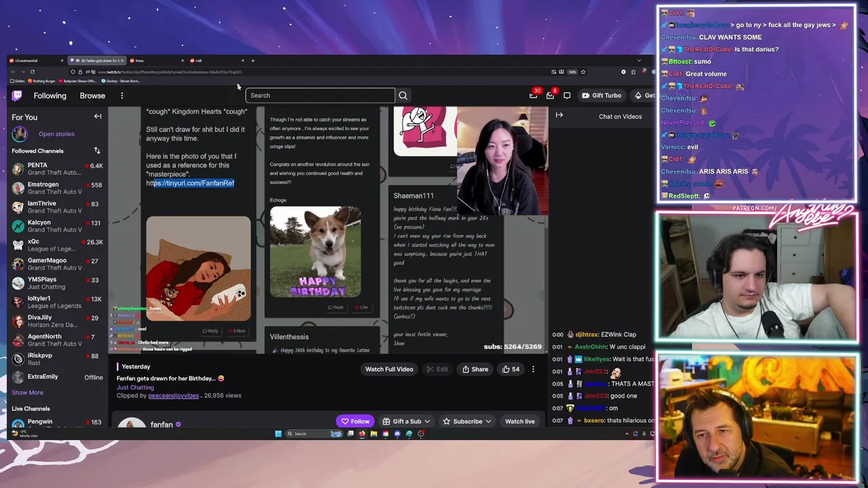Open GamerMagoo channel row

(x=57, y=264)
